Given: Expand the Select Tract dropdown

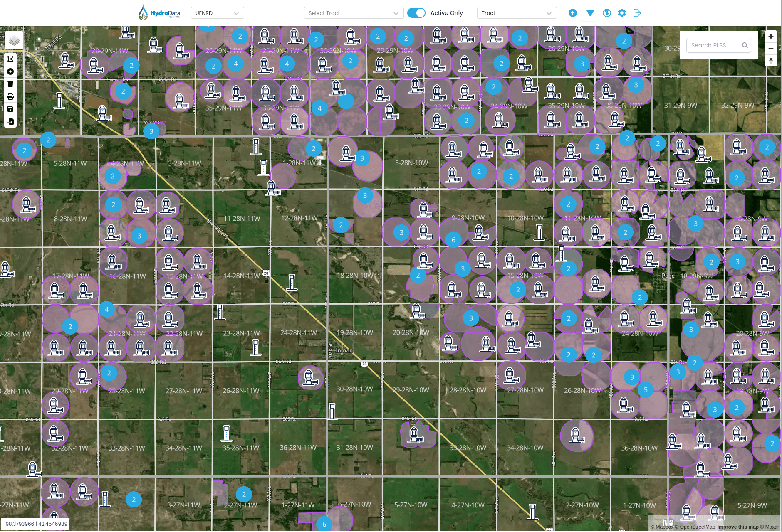Looking at the screenshot, I should 354,13.
